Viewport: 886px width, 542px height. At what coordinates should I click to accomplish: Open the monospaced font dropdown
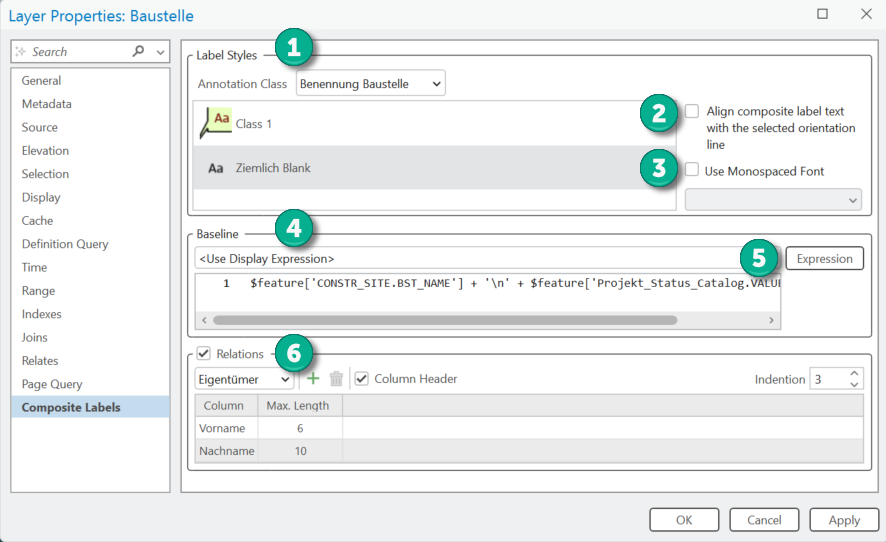click(773, 200)
